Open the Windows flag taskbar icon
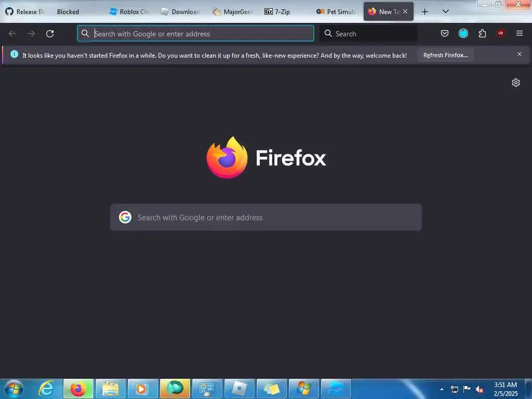532x399 pixels. pyautogui.click(x=304, y=389)
